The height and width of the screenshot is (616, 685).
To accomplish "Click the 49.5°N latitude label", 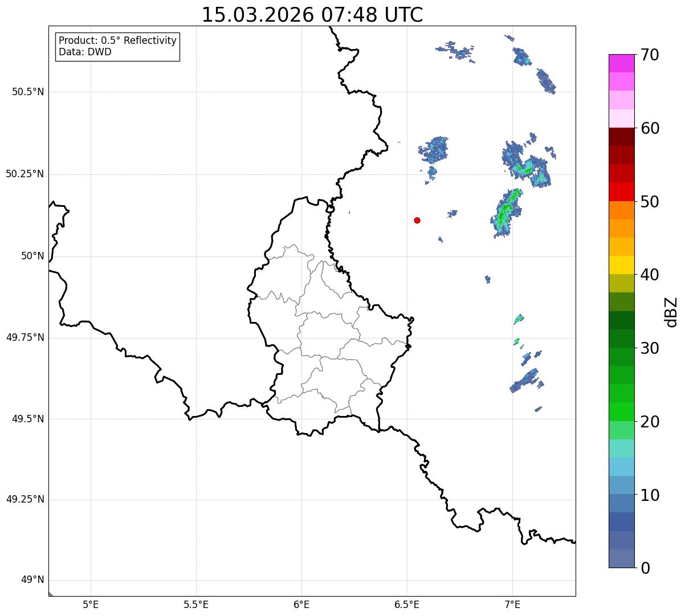I will [28, 419].
